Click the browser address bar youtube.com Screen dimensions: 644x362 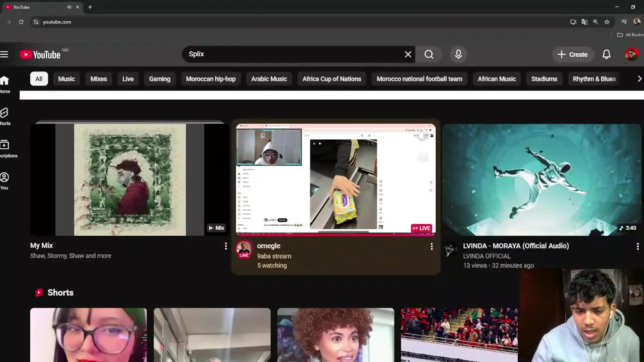point(302,22)
